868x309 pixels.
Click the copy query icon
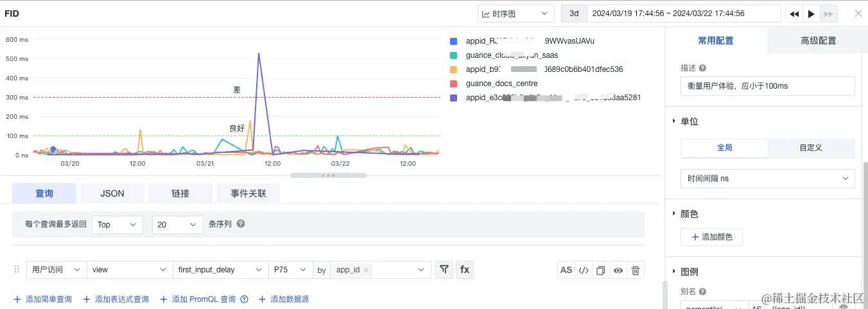coord(601,270)
